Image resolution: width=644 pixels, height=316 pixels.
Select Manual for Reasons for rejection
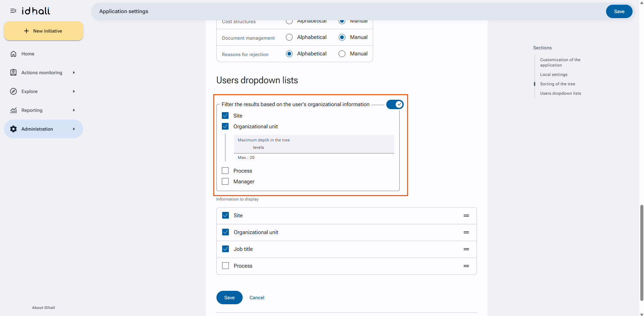pyautogui.click(x=342, y=54)
